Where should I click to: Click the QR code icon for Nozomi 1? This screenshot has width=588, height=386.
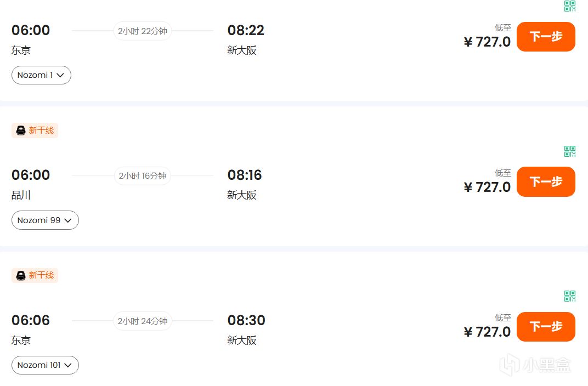(x=570, y=7)
